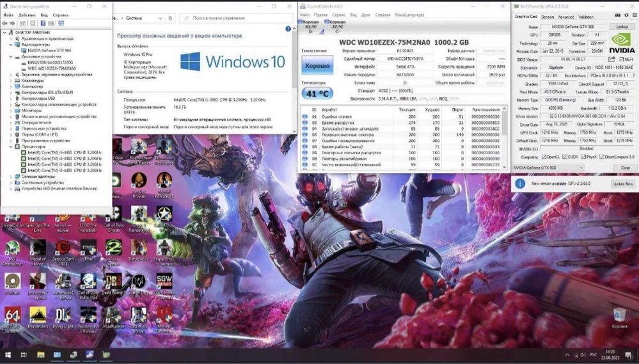Expand the Сетевые адаптеры tree node

click(x=11, y=177)
